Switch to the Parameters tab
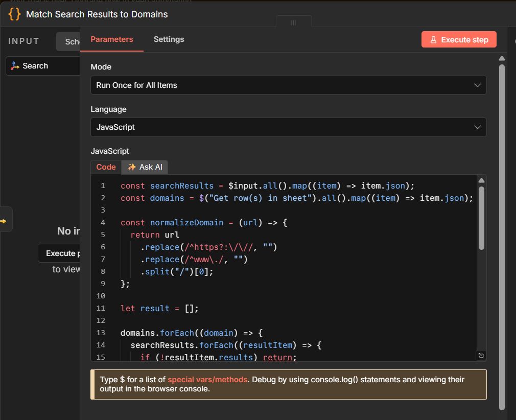The width and height of the screenshot is (516, 420). [x=111, y=39]
